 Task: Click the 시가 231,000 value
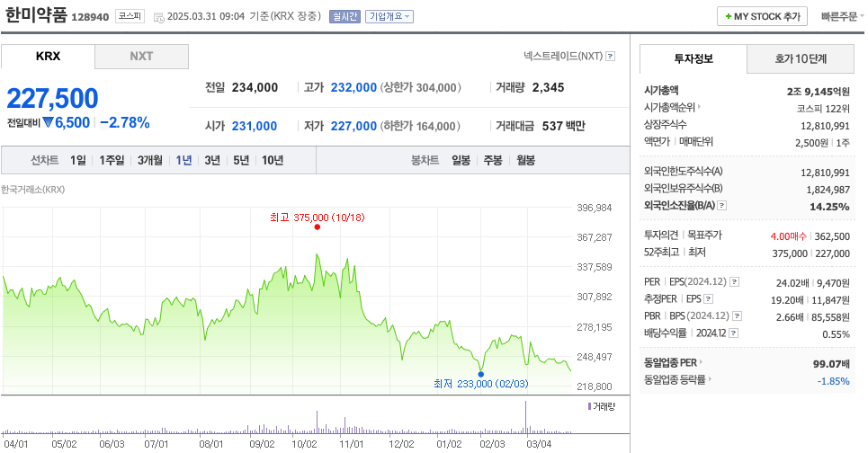point(254,126)
